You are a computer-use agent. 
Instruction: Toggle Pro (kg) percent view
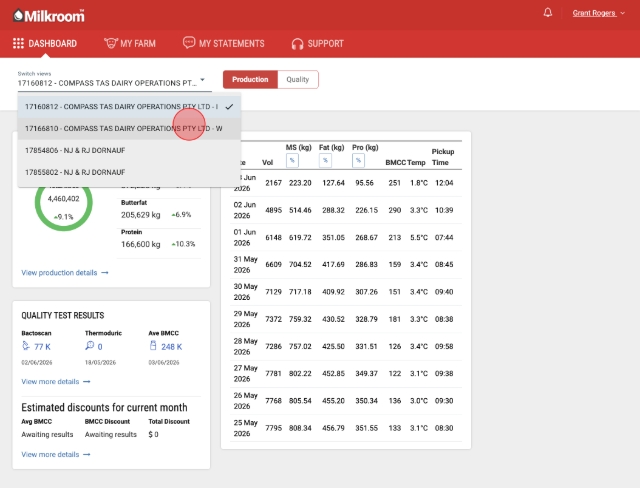[x=358, y=160]
